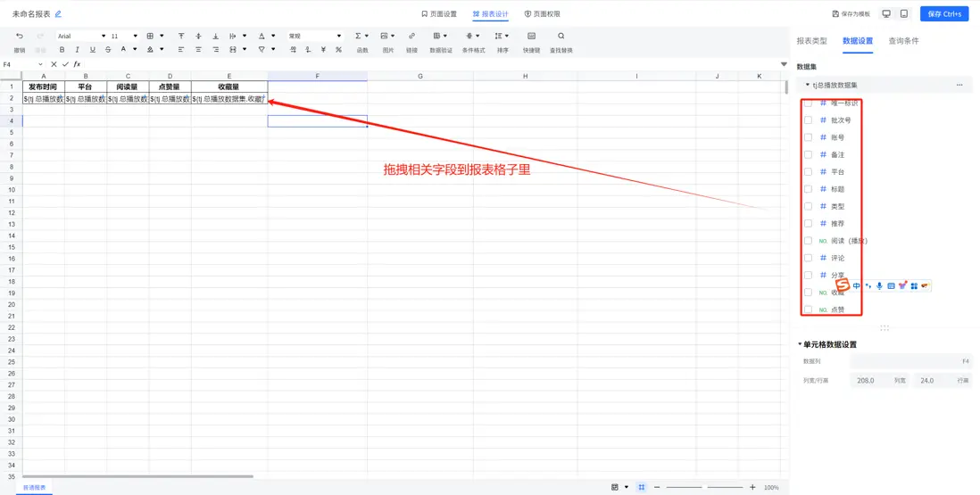Toggle underline formatting in the toolbar

[x=93, y=50]
